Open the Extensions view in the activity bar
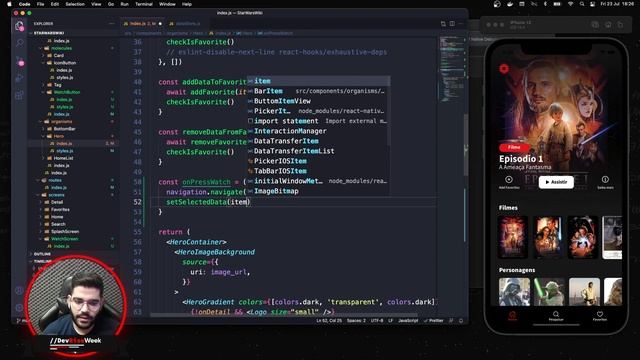The image size is (640, 360). 19,96
